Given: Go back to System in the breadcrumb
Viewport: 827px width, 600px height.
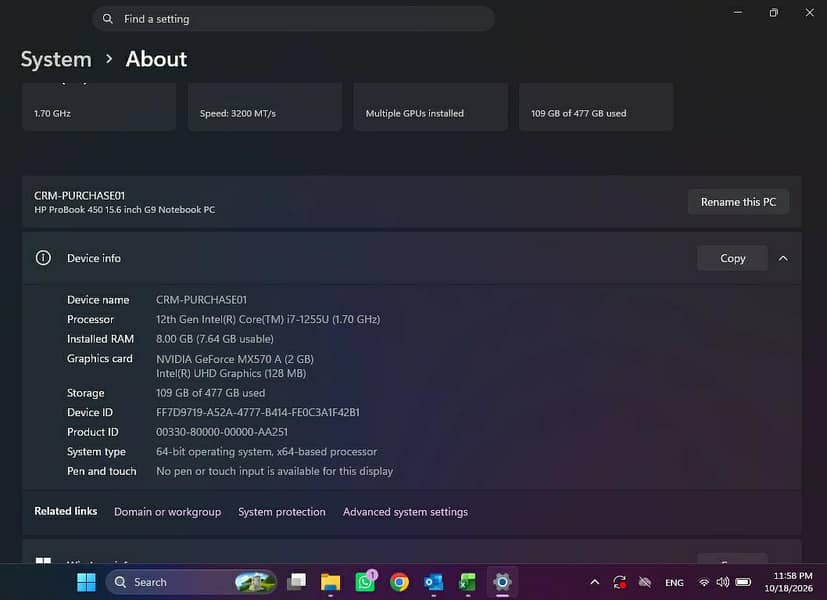Looking at the screenshot, I should [56, 59].
